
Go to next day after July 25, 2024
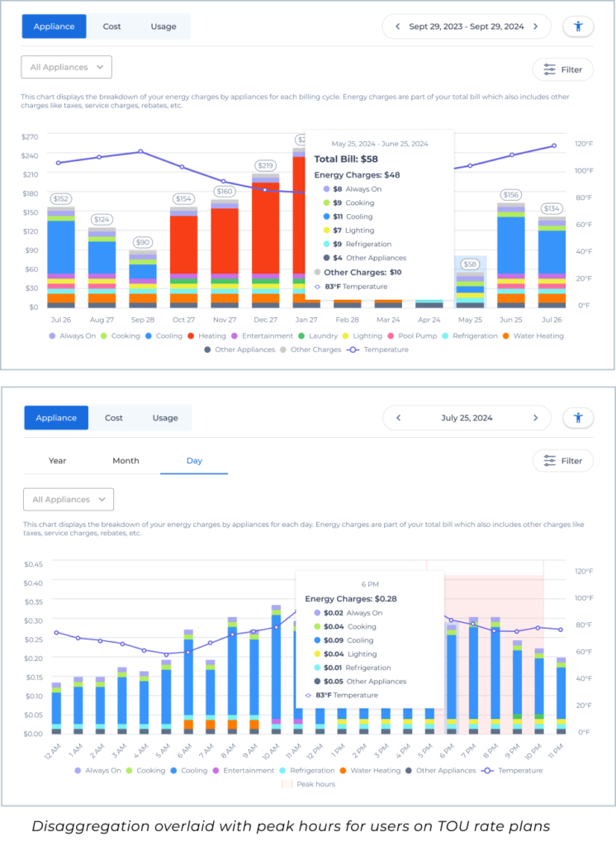pyautogui.click(x=535, y=418)
